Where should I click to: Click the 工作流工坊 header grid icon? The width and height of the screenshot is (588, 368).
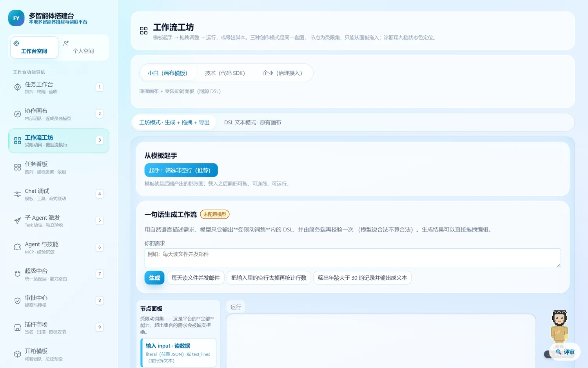[x=143, y=31]
